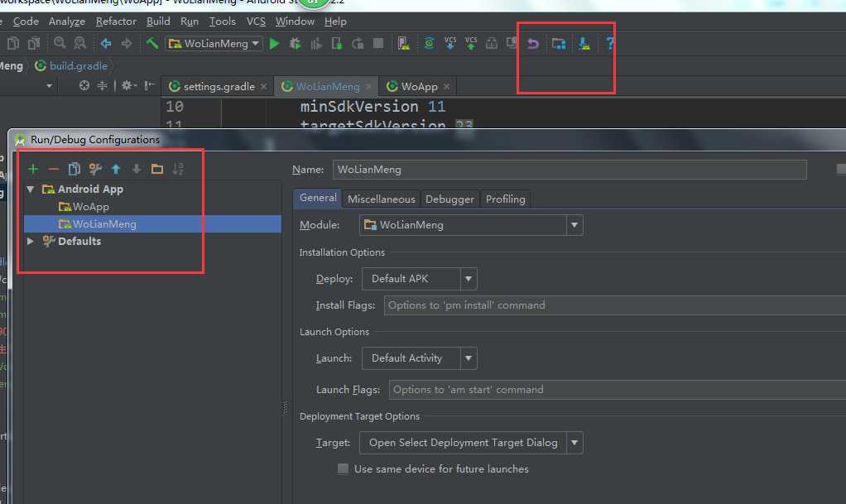846x504 pixels.
Task: Click the Find magnifier icon in the toolbar
Action: coord(60,43)
